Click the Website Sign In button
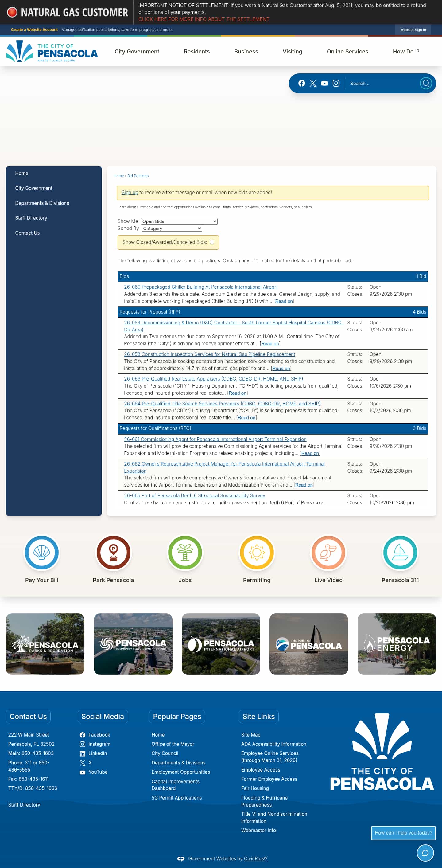This screenshot has width=442, height=868. [x=413, y=30]
